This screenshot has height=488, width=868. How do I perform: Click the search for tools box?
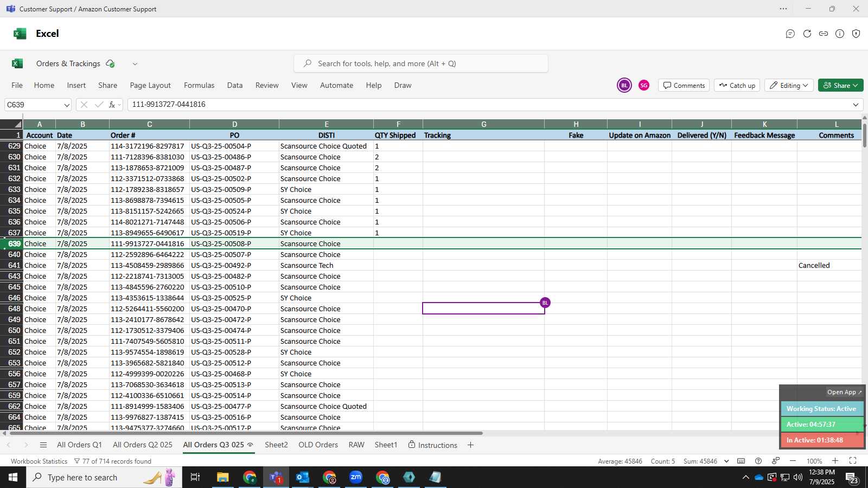coord(421,63)
